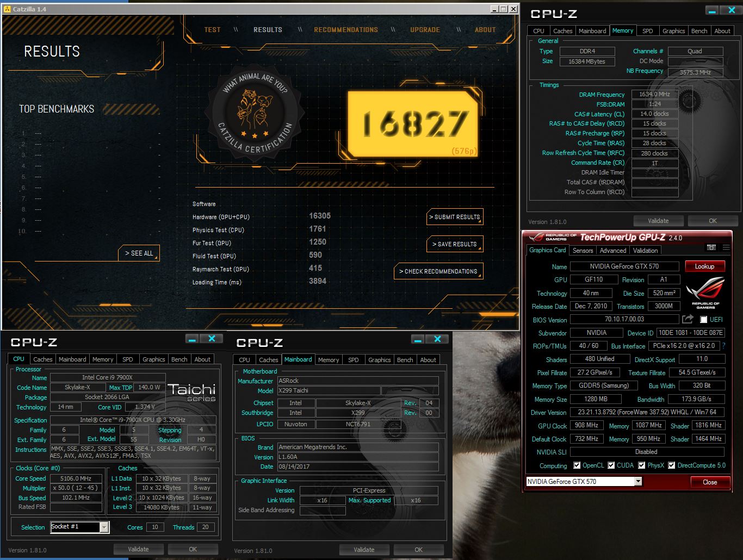Image resolution: width=743 pixels, height=560 pixels.
Task: Click the Memory Size 1280 MB field
Action: click(x=596, y=399)
